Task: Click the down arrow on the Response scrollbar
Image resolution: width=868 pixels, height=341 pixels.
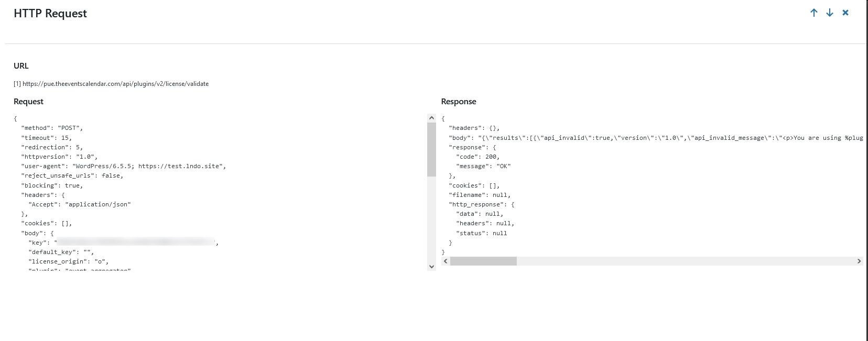Action: [431, 267]
